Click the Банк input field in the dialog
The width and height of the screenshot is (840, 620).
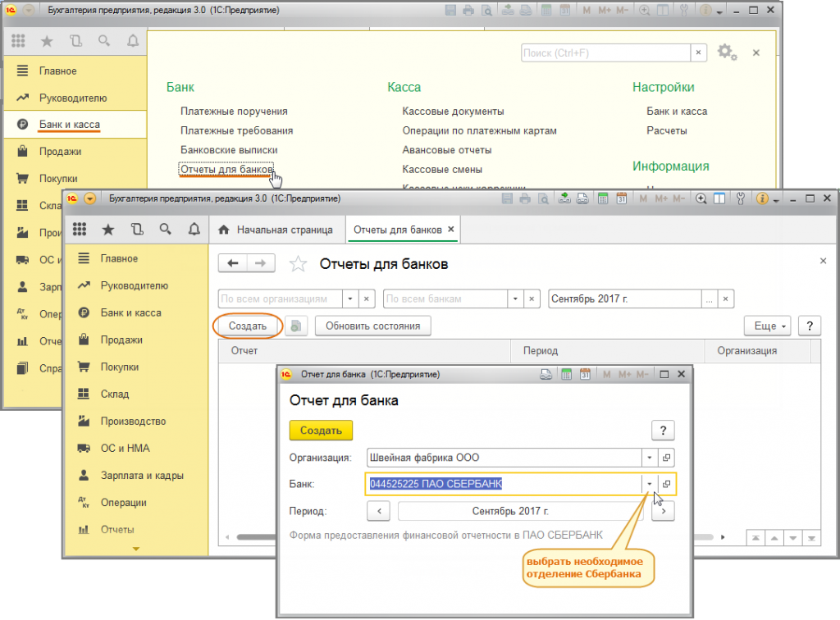pos(504,484)
